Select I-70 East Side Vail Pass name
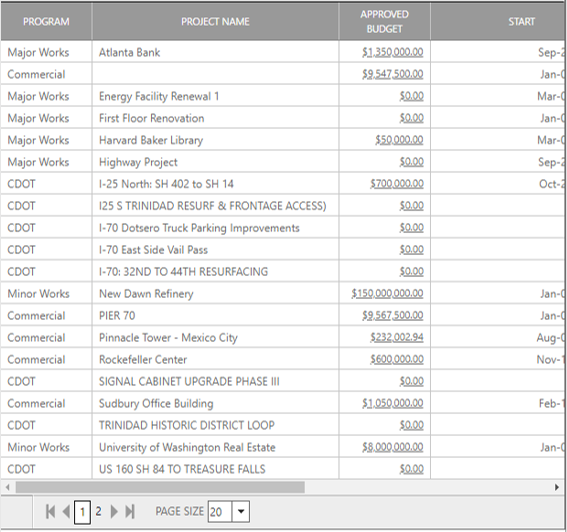Image resolution: width=567 pixels, height=532 pixels. [153, 250]
